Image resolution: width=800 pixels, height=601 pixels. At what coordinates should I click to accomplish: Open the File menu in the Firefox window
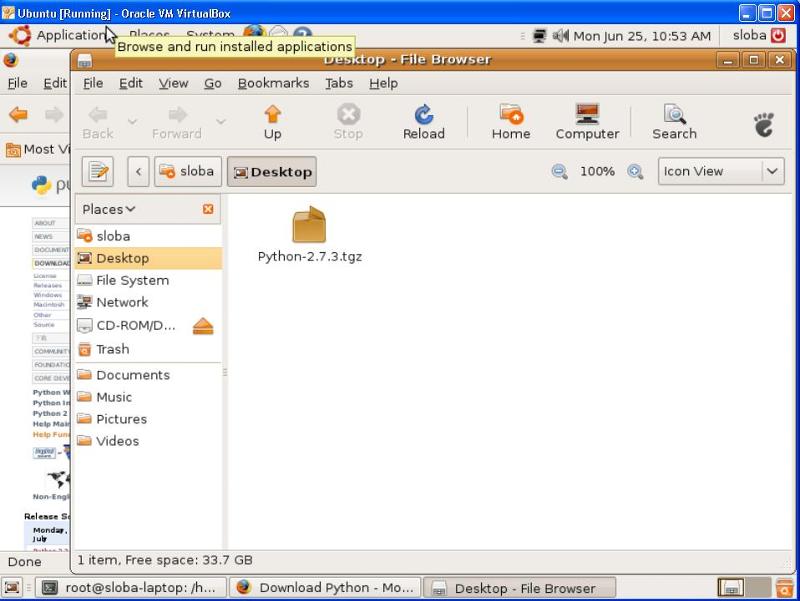click(x=17, y=83)
